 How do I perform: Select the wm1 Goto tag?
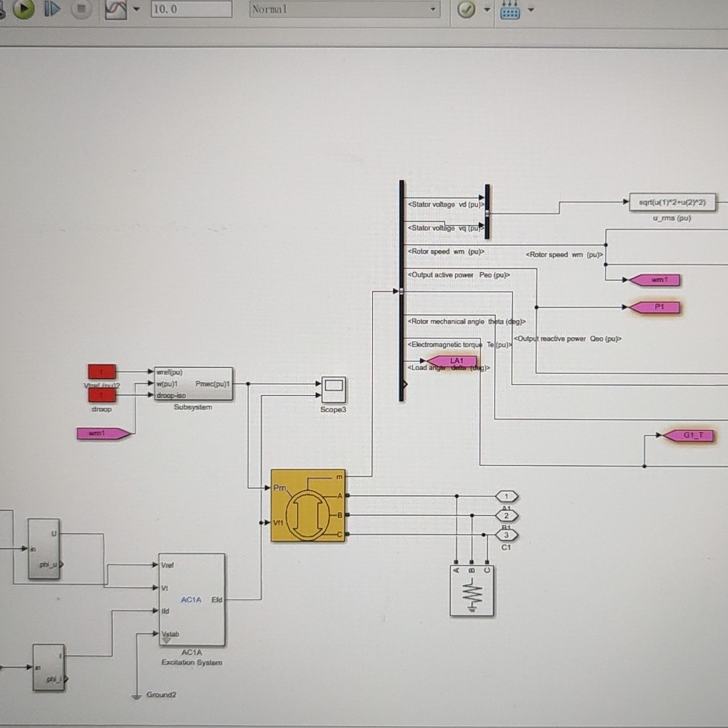point(655,279)
